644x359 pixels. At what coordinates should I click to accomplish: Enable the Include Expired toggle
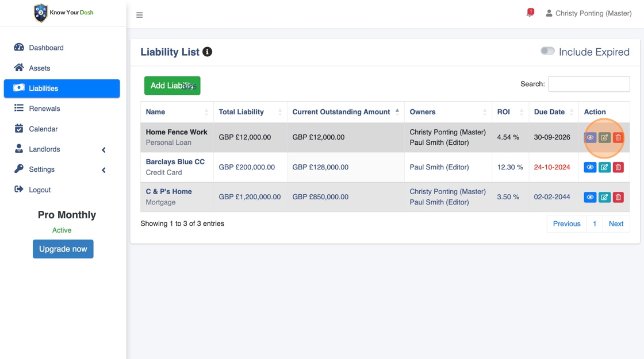coord(547,51)
